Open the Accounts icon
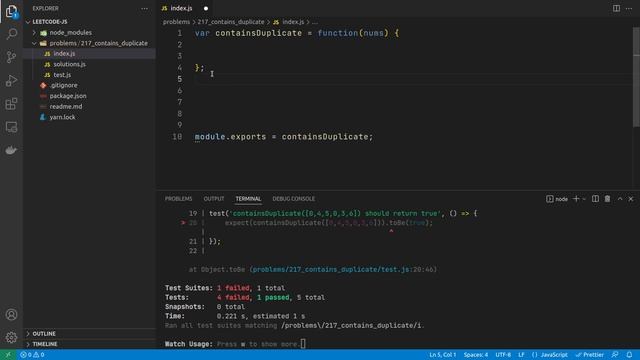The width and height of the screenshot is (640, 360). click(x=11, y=315)
